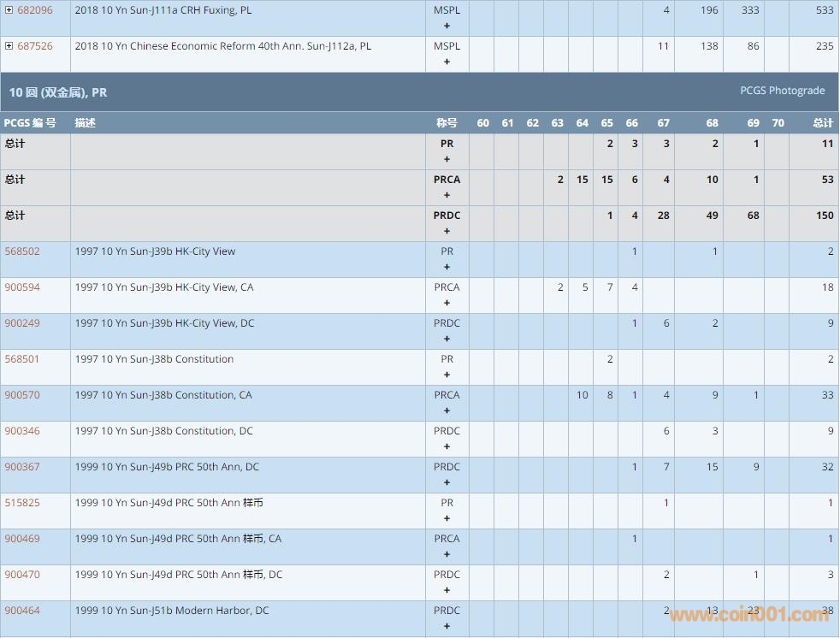Click plus icon under MSPL for Economic Reform row
Image resolution: width=840 pixels, height=638 pixels.
point(447,62)
